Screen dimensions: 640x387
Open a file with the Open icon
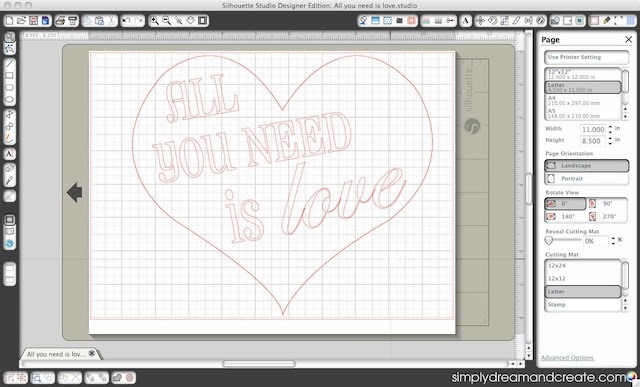coord(21,20)
